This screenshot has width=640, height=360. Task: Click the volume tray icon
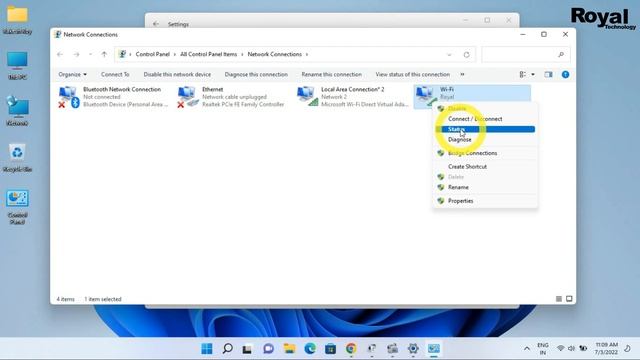tap(571, 349)
